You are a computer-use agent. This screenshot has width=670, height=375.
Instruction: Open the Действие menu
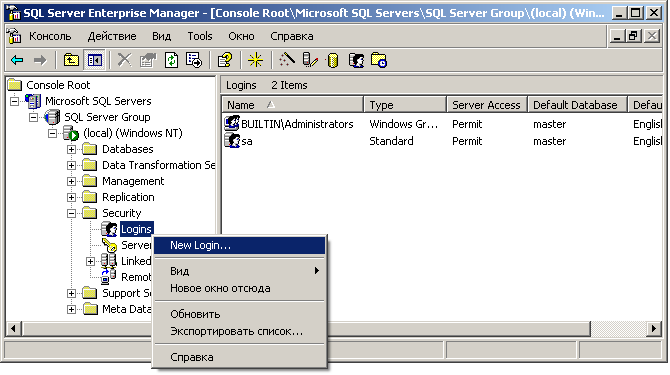[112, 36]
